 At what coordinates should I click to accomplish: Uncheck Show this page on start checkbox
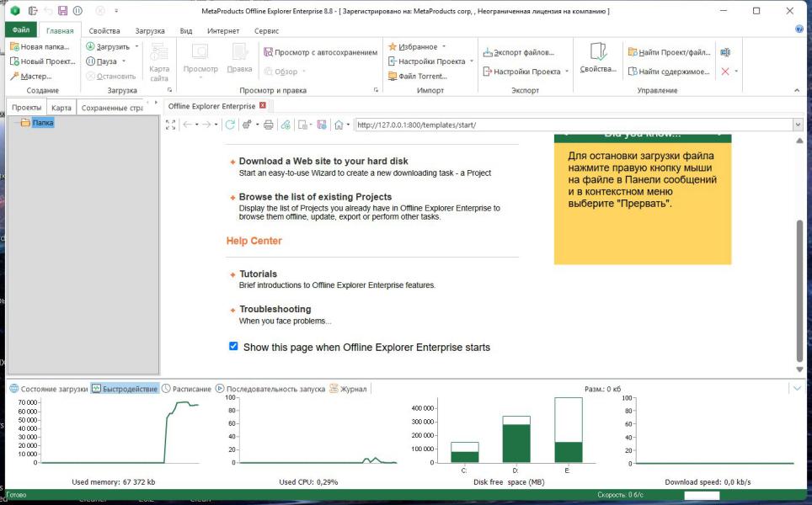click(233, 346)
